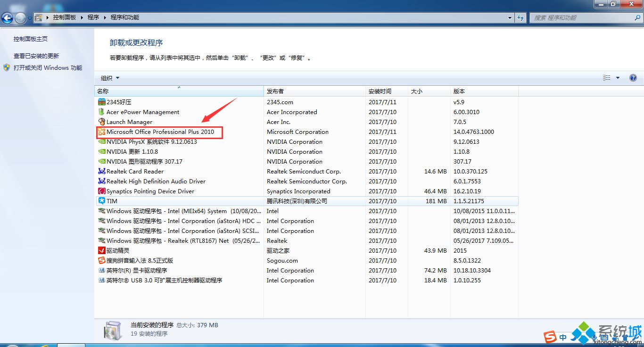
Task: Click the TIM program icon
Action: click(101, 201)
